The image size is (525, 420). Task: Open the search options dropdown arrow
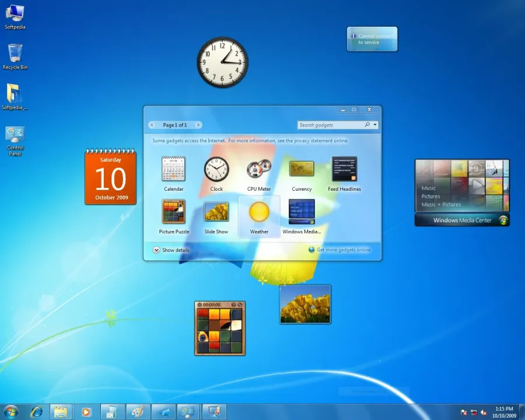click(x=375, y=125)
